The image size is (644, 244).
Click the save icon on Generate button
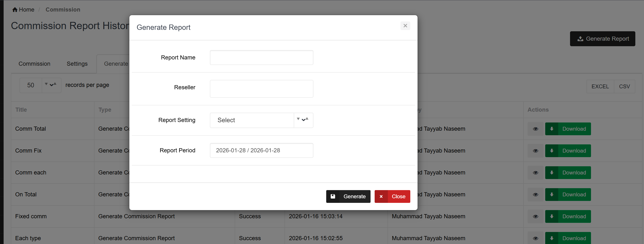pos(333,196)
